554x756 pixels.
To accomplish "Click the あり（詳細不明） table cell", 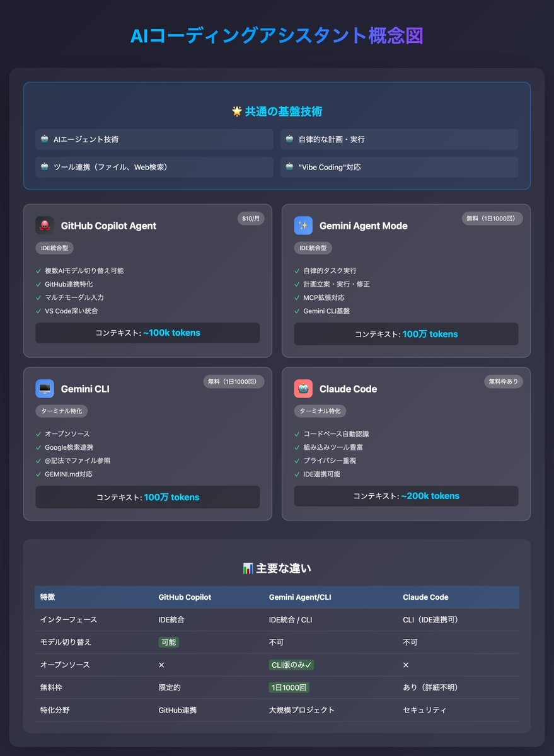I will pos(430,688).
